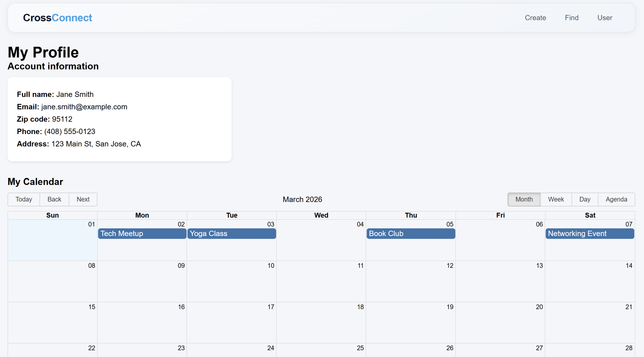Screen dimensions: 644x357
Task: Open the Create menu item
Action: pos(535,18)
